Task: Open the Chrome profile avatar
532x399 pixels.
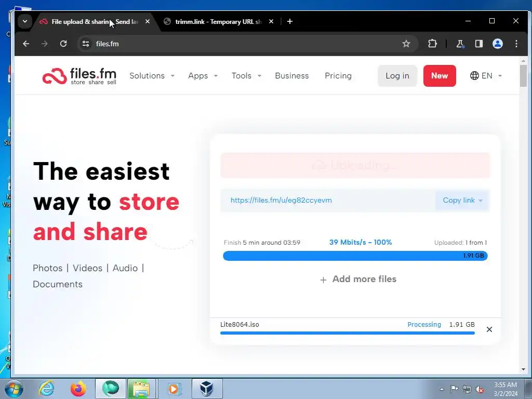Action: click(497, 44)
